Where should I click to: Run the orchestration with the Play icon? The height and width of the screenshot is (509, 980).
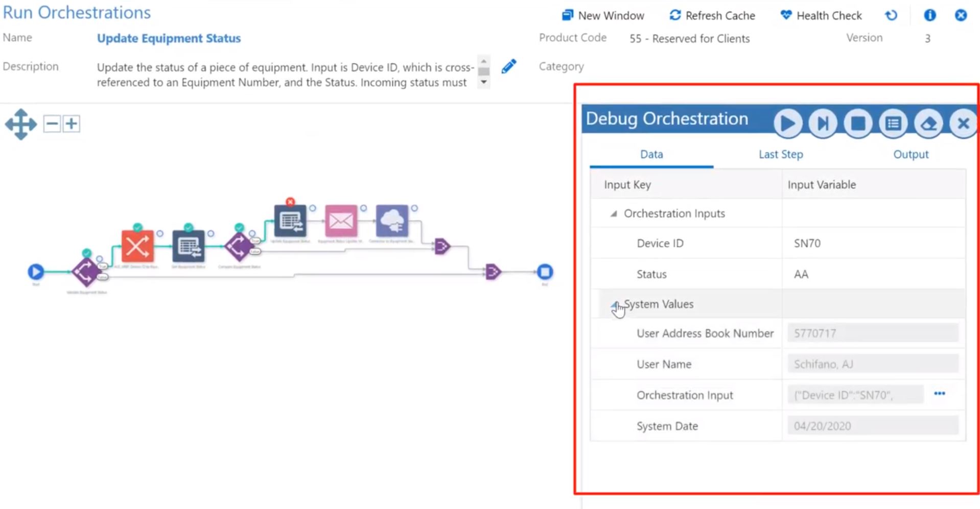click(x=787, y=123)
